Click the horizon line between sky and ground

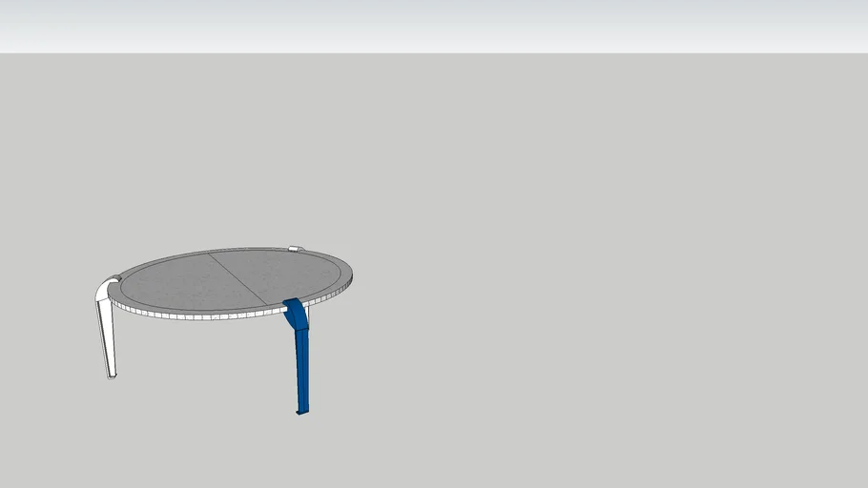pos(434,52)
